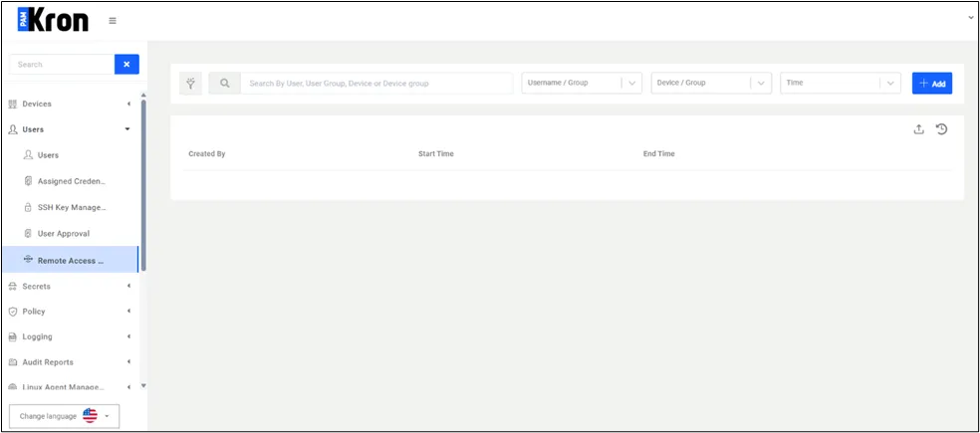This screenshot has width=980, height=433.
Task: Open SSH Key Management page
Action: (x=72, y=207)
